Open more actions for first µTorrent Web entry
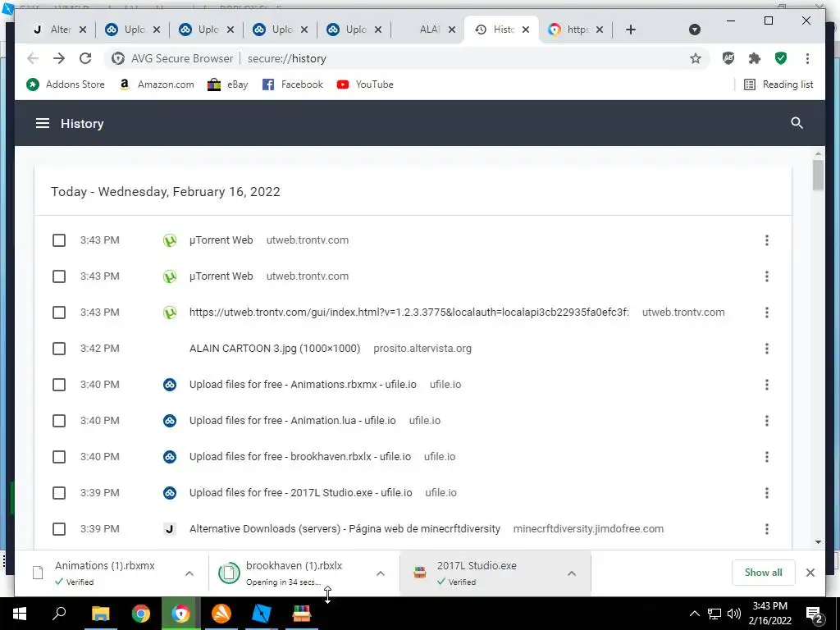 767,240
